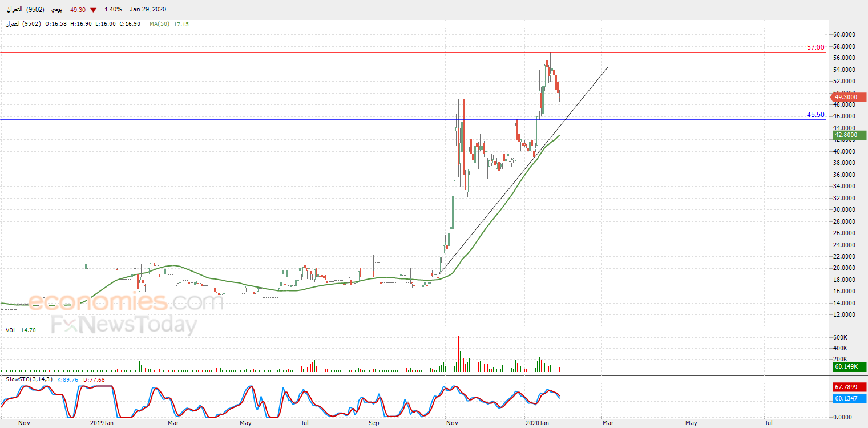Click the 2020Jan time axis label
Image resolution: width=868 pixels, height=428 pixels.
pyautogui.click(x=537, y=423)
